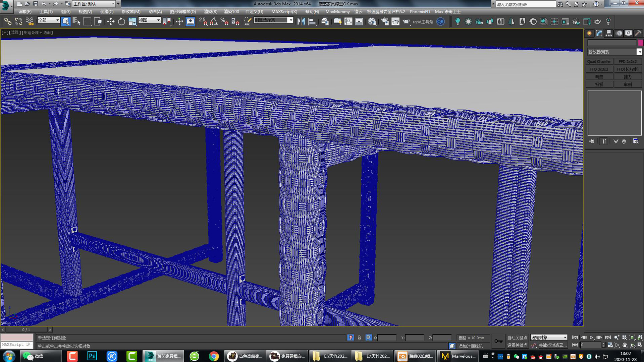Click the Select and Link chain icon
Screen dimensions: 644x362
pos(7,22)
